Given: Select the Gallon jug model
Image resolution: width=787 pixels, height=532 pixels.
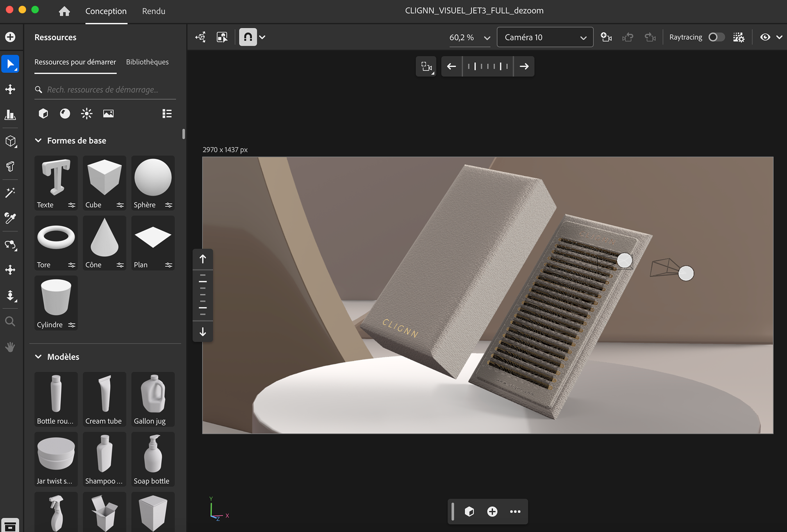Looking at the screenshot, I should pos(153,399).
